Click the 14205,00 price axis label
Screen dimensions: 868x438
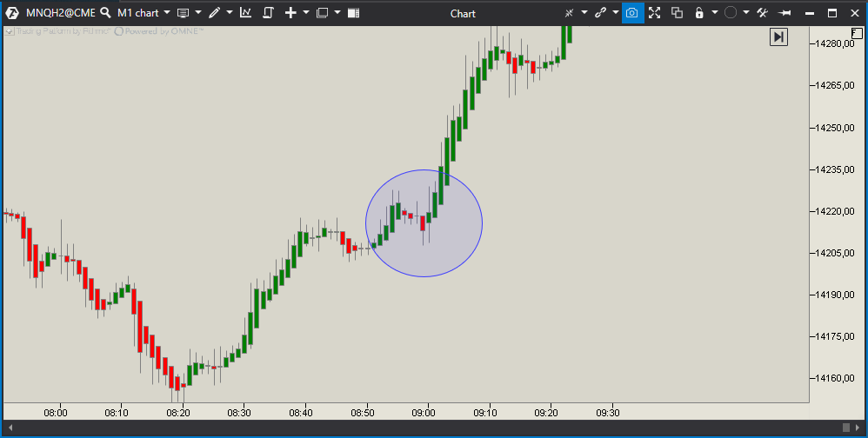[x=836, y=253]
